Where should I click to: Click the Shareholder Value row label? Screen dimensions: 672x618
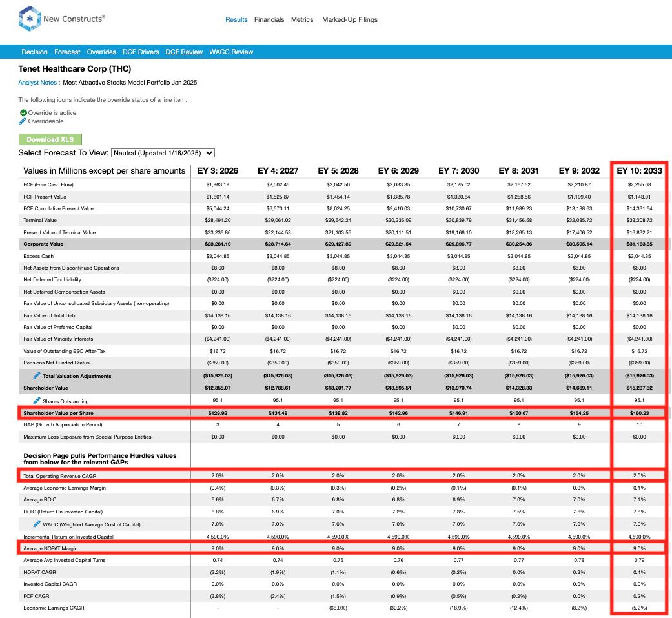coord(46,388)
